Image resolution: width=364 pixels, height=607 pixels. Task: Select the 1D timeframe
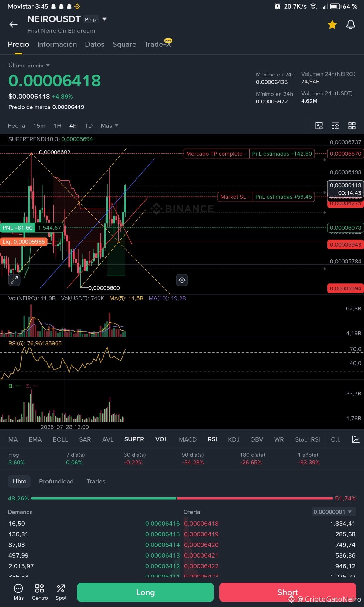[89, 126]
